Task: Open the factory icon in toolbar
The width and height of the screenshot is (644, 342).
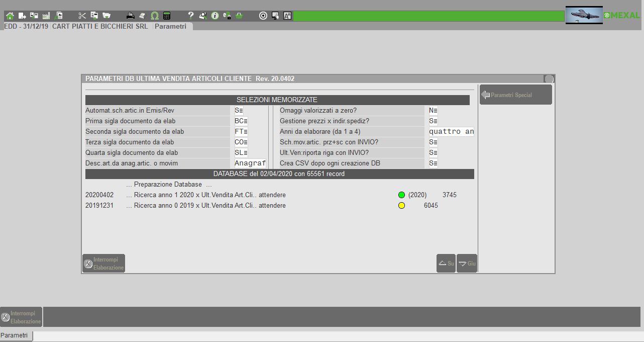Action: pos(46,16)
